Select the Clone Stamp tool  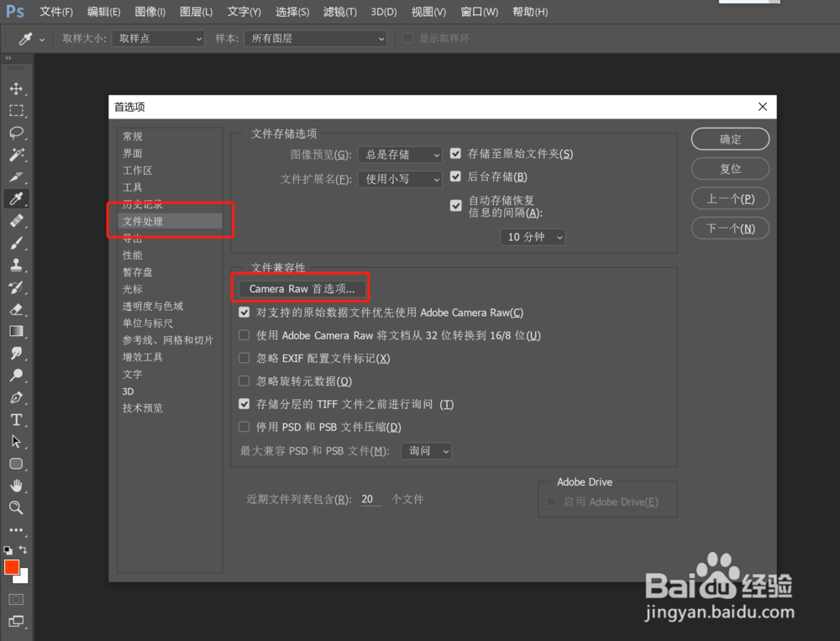[x=16, y=265]
